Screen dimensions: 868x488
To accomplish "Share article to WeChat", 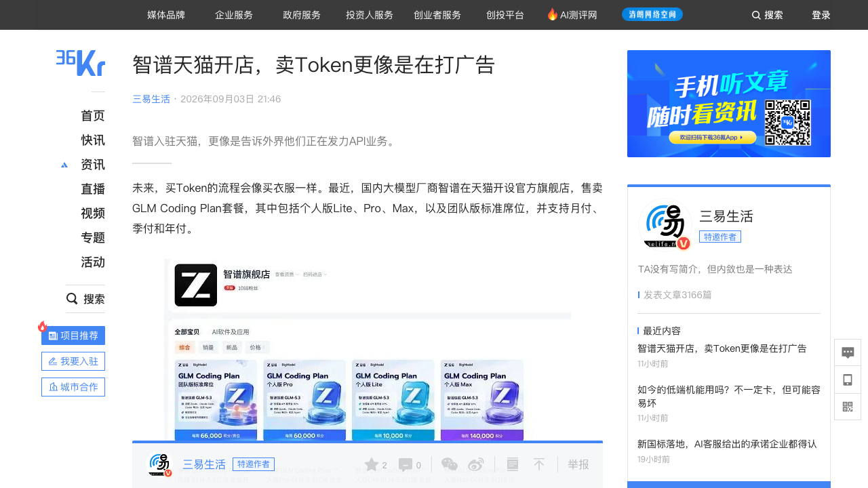I will click(x=450, y=464).
